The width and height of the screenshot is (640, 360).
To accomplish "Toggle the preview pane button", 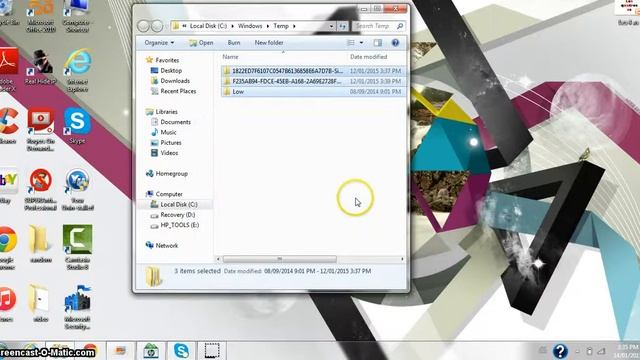I will tap(378, 42).
